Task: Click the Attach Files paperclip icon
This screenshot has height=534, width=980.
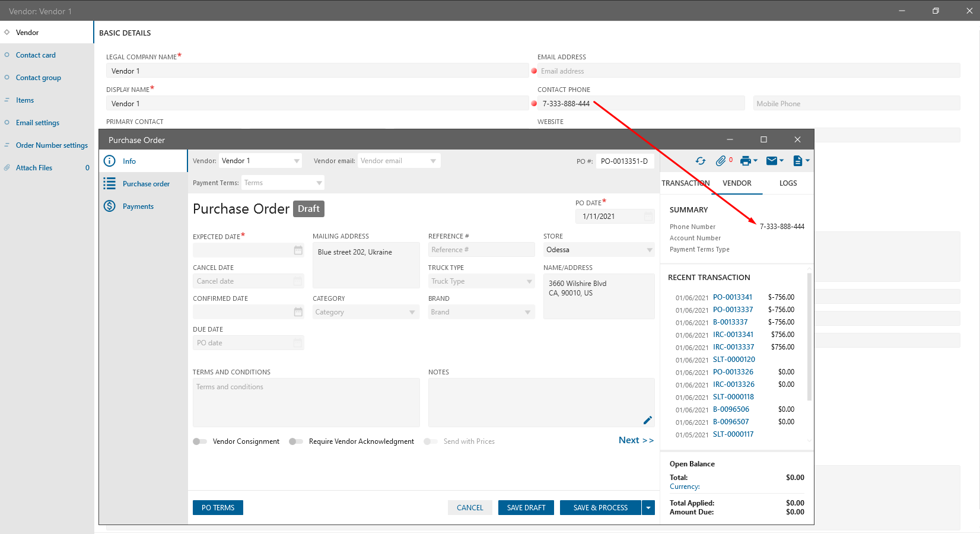Action: click(x=7, y=168)
